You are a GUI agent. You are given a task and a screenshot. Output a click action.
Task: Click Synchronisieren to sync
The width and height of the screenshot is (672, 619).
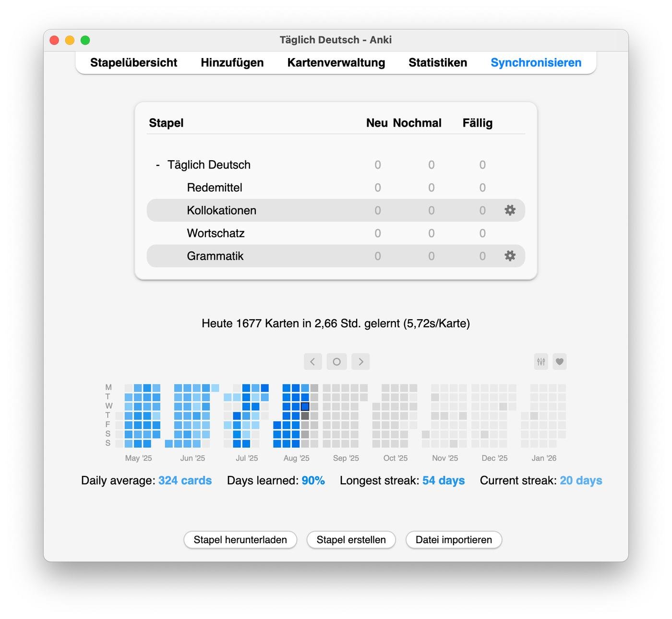(x=536, y=63)
